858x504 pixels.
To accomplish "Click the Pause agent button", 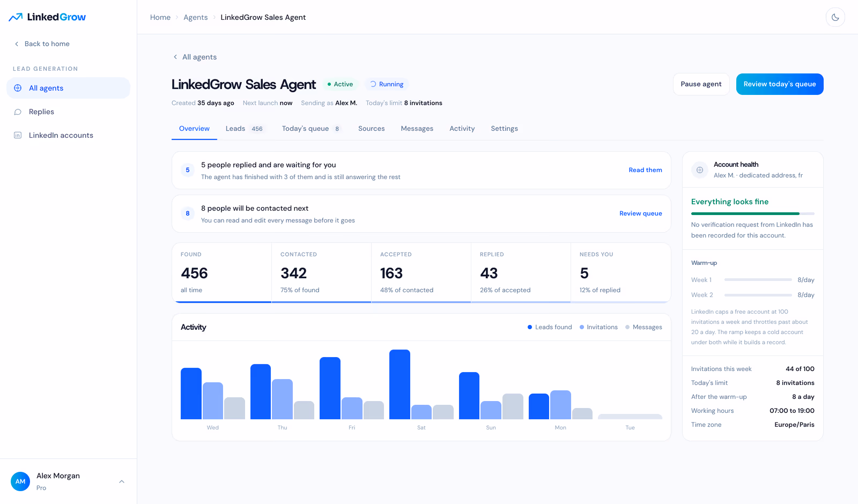I will pos(701,84).
